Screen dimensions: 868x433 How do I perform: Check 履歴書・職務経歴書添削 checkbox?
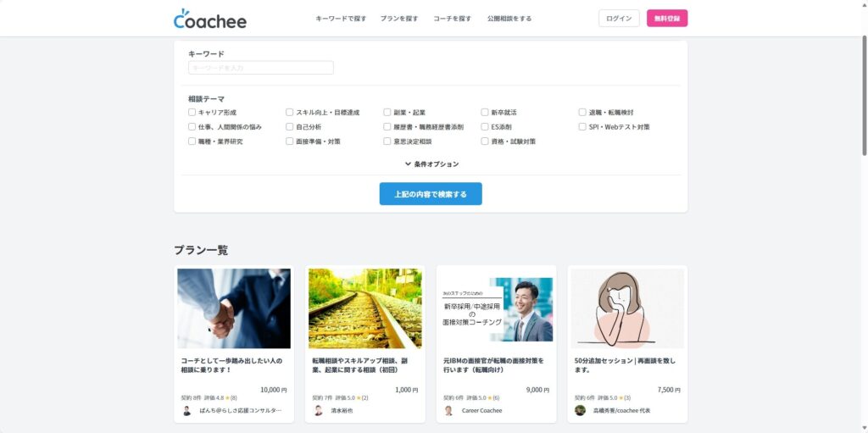click(x=387, y=126)
